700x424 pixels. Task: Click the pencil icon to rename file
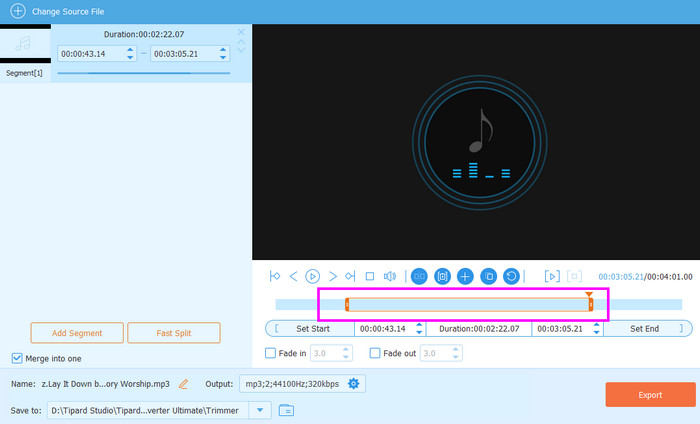(x=183, y=383)
